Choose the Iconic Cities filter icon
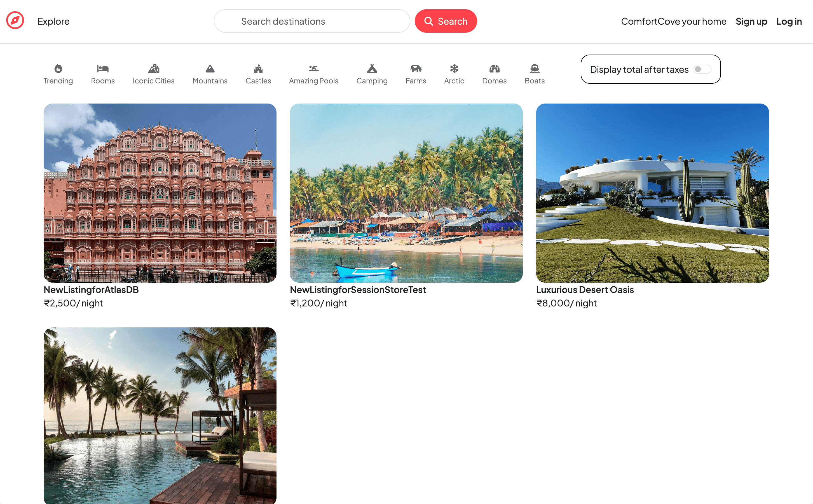 154,69
